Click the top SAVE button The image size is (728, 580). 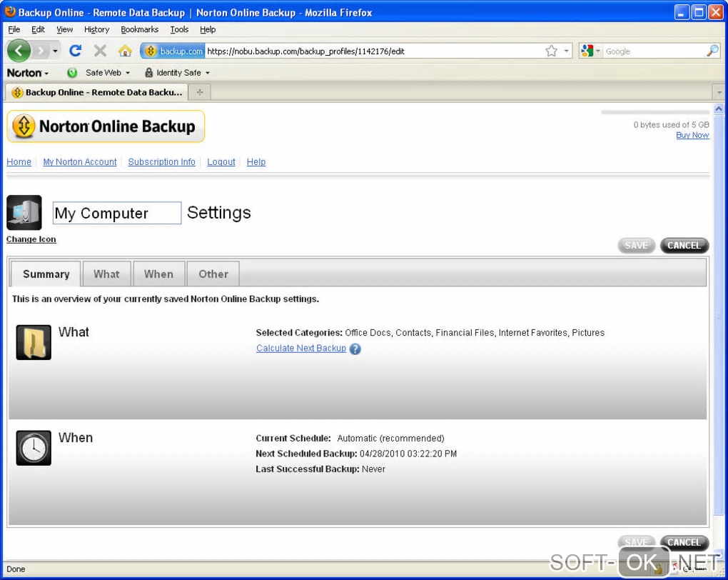coord(636,246)
